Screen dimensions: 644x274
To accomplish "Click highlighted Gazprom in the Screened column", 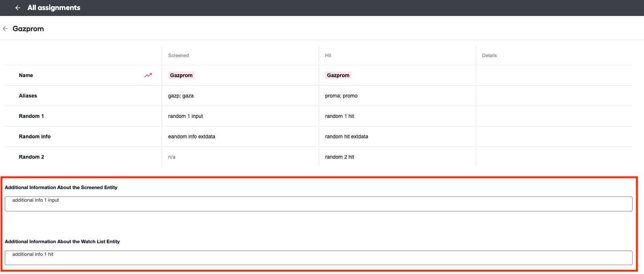I will [x=181, y=75].
